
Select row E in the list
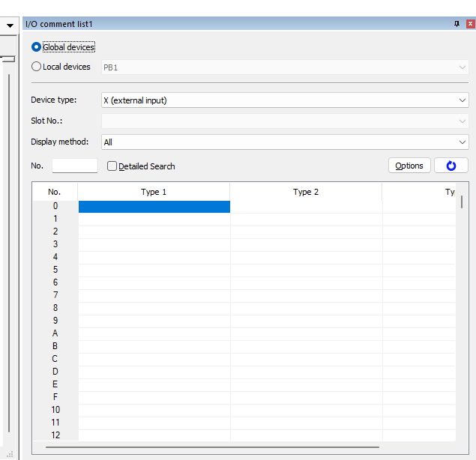pos(55,384)
